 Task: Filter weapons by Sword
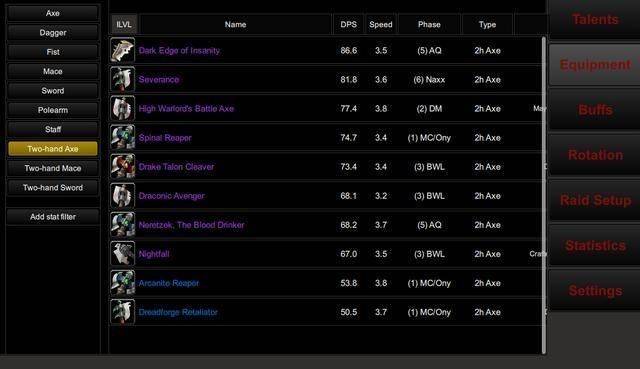(x=53, y=91)
